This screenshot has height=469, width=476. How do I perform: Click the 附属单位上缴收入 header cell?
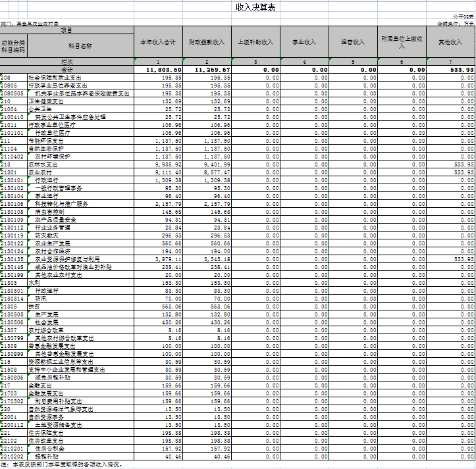coord(402,42)
